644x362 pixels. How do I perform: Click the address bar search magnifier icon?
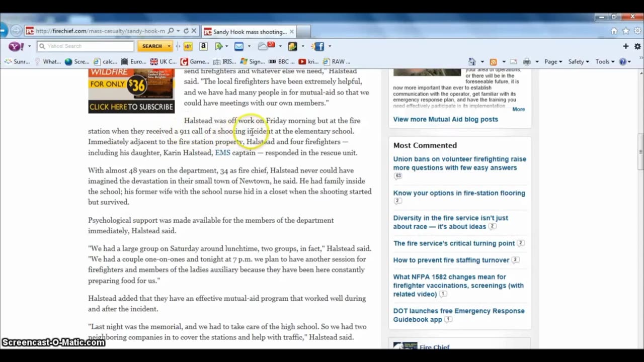point(171,31)
